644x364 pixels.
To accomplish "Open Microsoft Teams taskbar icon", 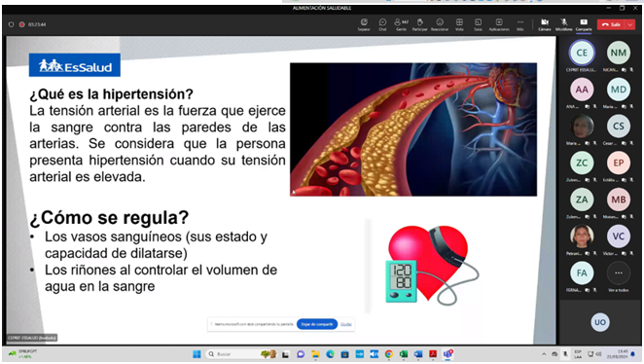I will click(x=447, y=354).
